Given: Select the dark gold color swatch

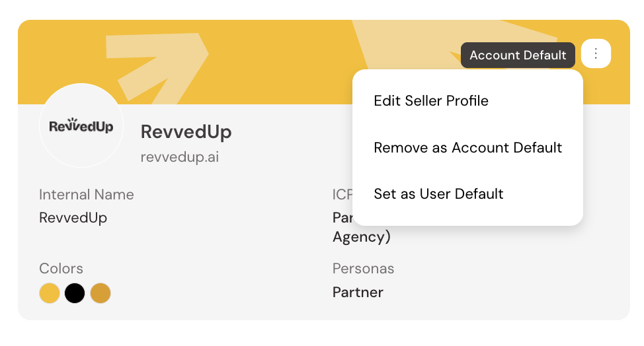Looking at the screenshot, I should pos(100,293).
